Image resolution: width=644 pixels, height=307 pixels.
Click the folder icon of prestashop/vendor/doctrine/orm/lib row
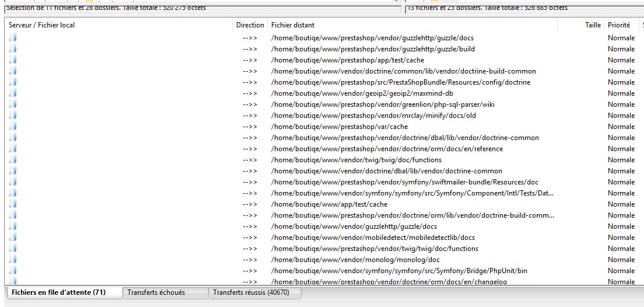(x=13, y=215)
